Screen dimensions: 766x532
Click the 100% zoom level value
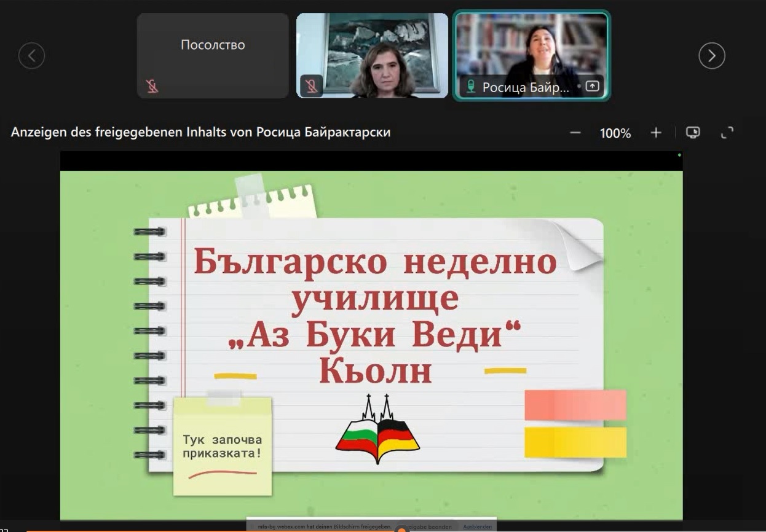tap(615, 133)
